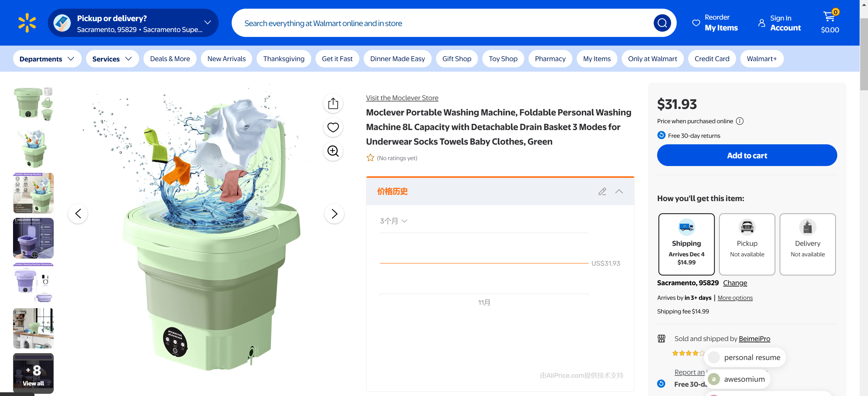Open the Visit the Moclever Store link
868x396 pixels.
point(402,98)
